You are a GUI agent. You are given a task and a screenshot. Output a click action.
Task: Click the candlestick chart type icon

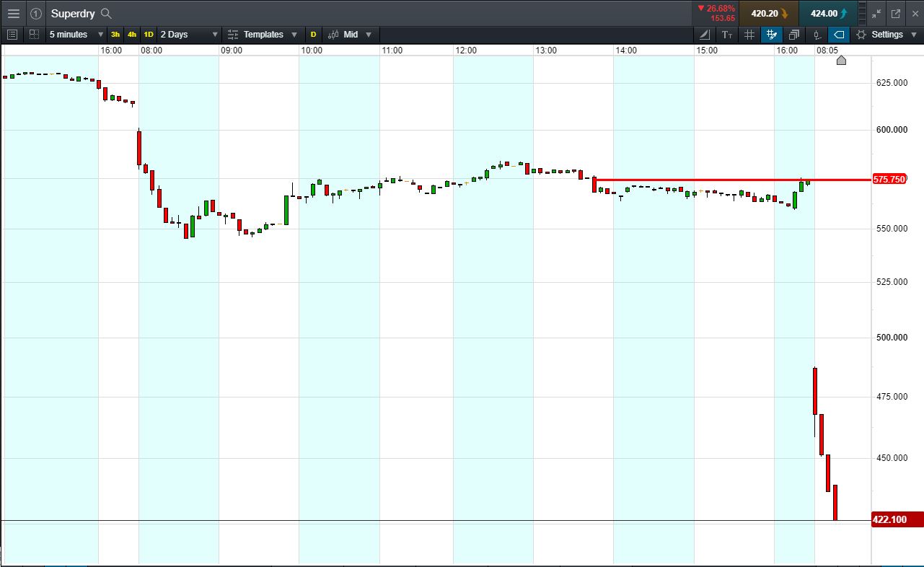click(x=333, y=34)
